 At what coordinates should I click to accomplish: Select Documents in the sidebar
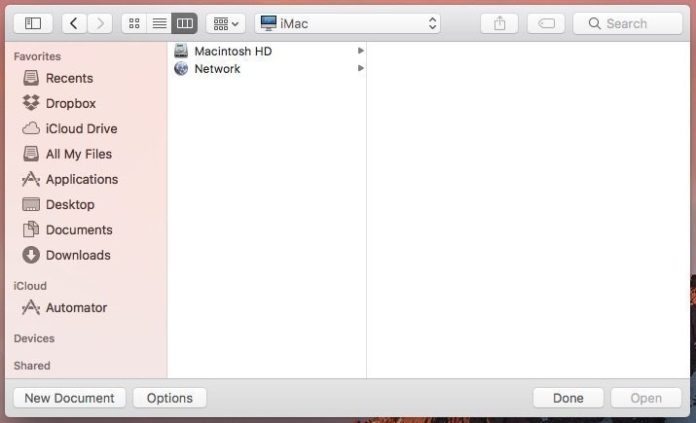(79, 230)
